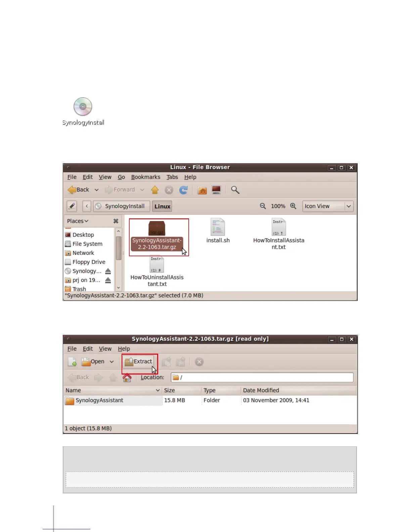Viewport: 411px width, 532px height.
Task: Select Linux path button
Action: point(163,206)
